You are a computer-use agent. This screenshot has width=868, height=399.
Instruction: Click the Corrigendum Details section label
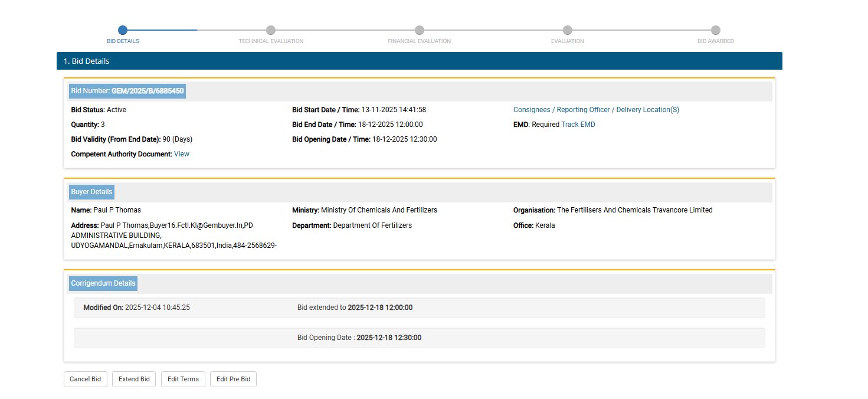103,283
